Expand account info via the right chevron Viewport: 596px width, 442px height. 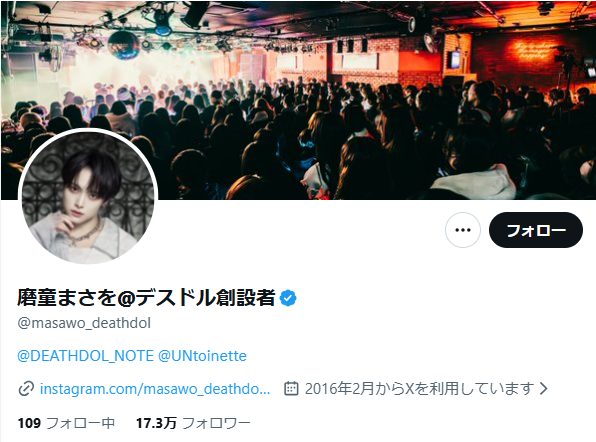(544, 388)
